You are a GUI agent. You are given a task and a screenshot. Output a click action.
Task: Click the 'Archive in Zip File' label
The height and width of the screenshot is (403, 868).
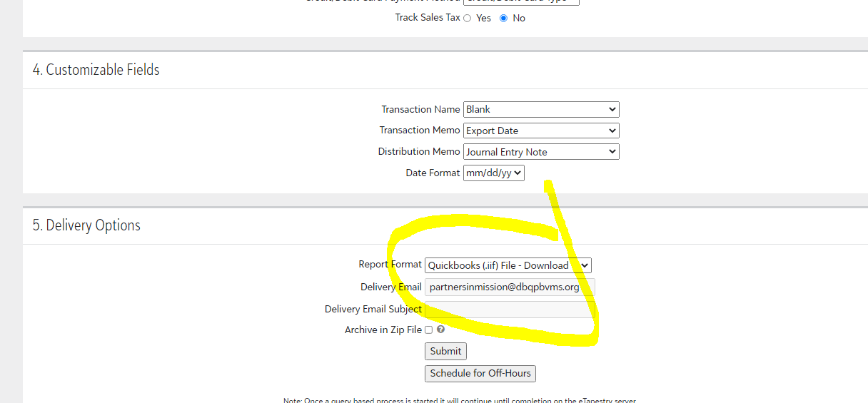pos(383,330)
